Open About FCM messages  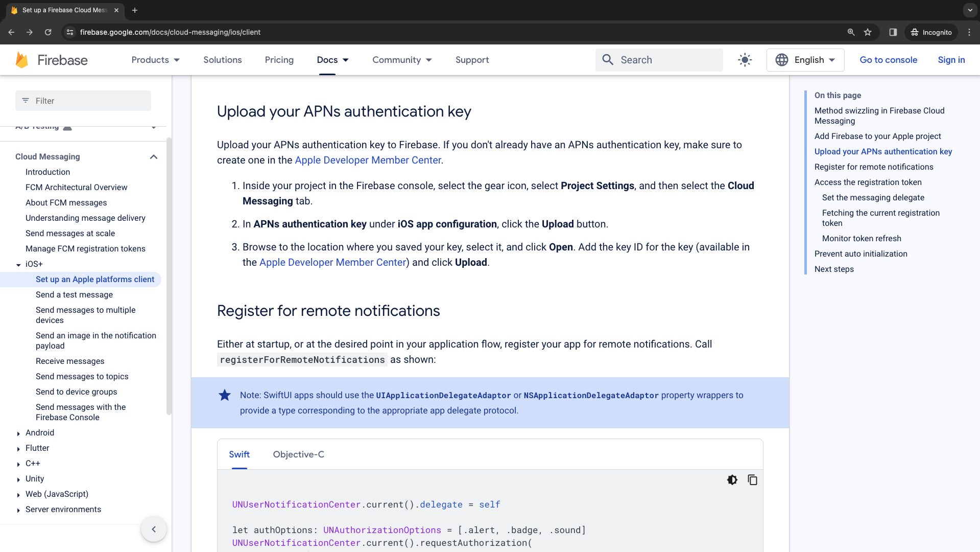coord(66,203)
